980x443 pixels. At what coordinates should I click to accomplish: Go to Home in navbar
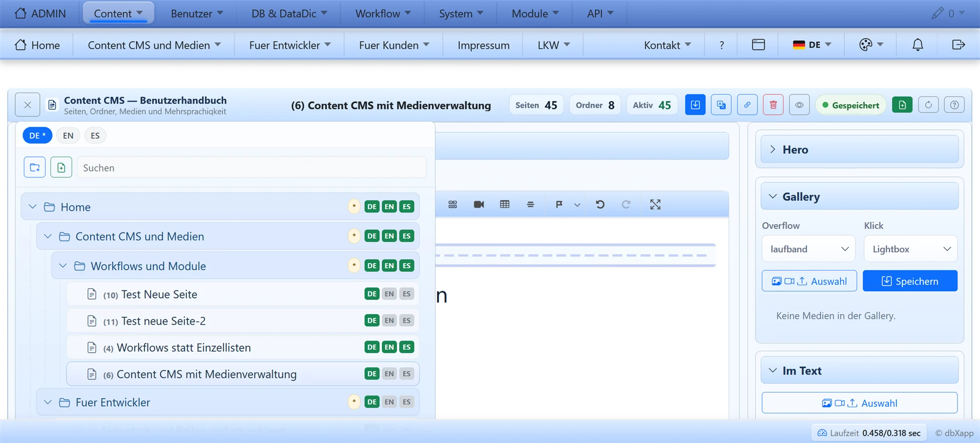tap(37, 45)
